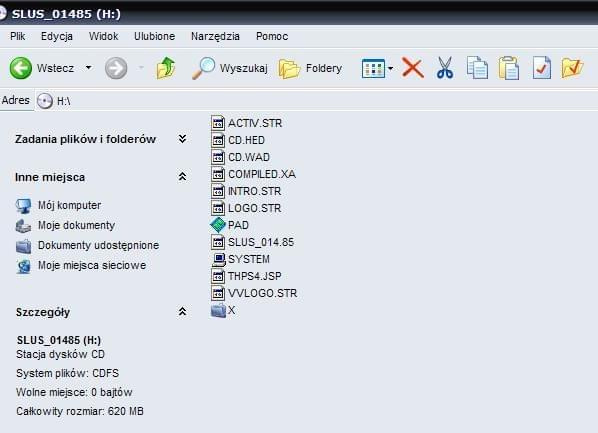Screen dimensions: 598x433
Task: Click the red X delete icon
Action: click(413, 68)
